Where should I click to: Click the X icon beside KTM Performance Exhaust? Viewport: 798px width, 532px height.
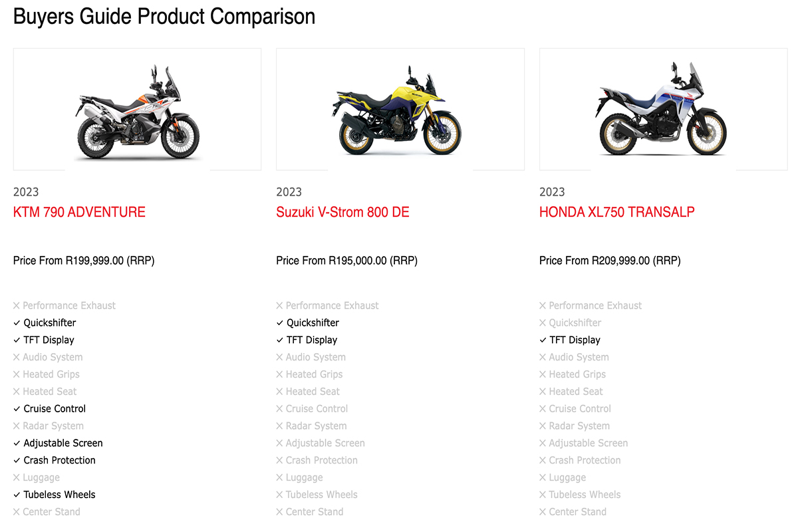coord(17,306)
